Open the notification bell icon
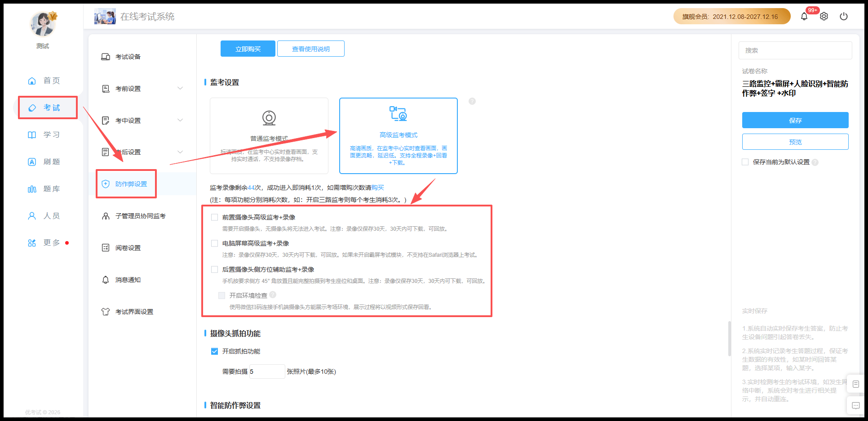868x421 pixels. (804, 16)
